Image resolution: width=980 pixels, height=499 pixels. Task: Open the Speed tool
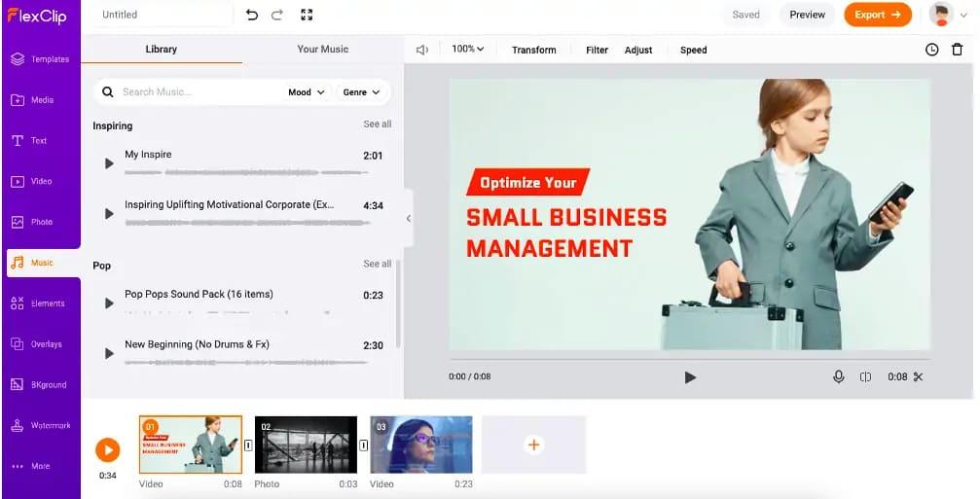(x=693, y=50)
